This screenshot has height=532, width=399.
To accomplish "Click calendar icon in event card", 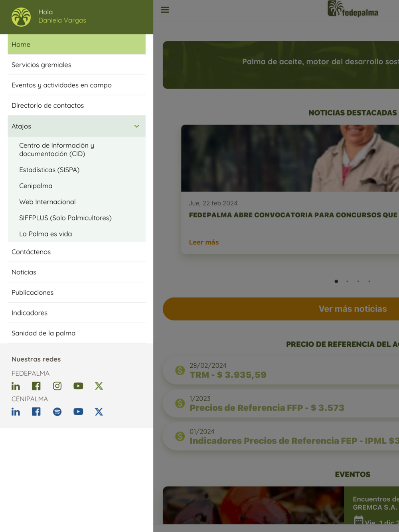I will pyautogui.click(x=359, y=520).
